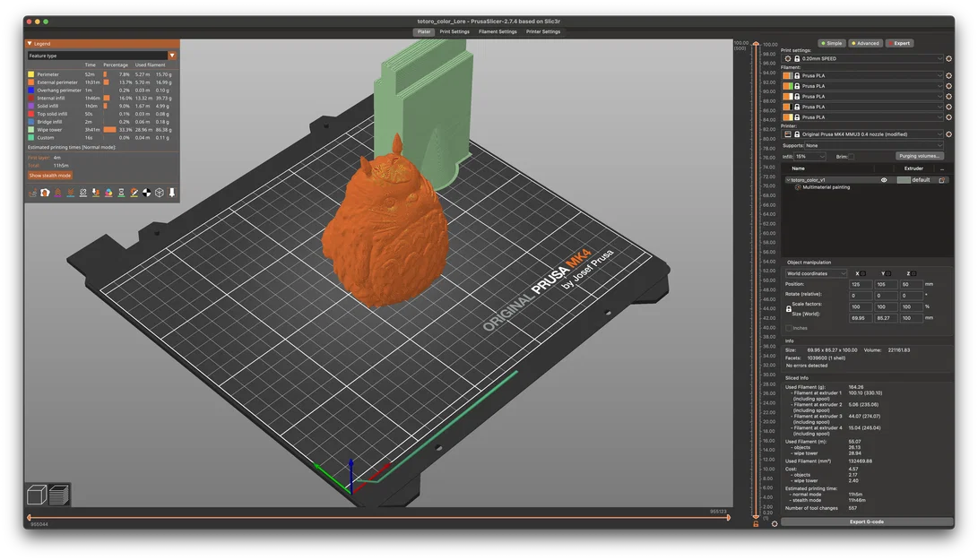Screen dimensions: 978x560
Task: Click Wipe tower light green legend swatch
Action: click(x=30, y=130)
